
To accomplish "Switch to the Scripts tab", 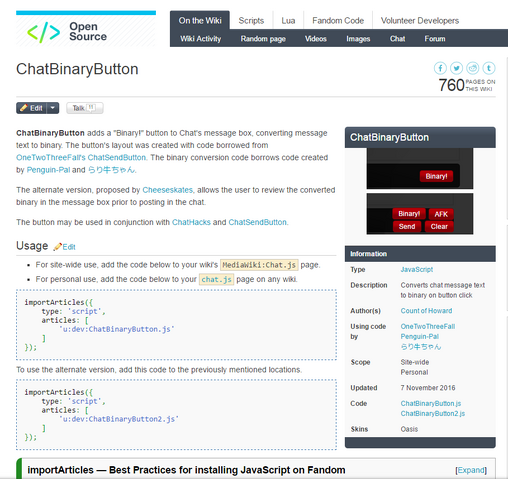I will [251, 21].
